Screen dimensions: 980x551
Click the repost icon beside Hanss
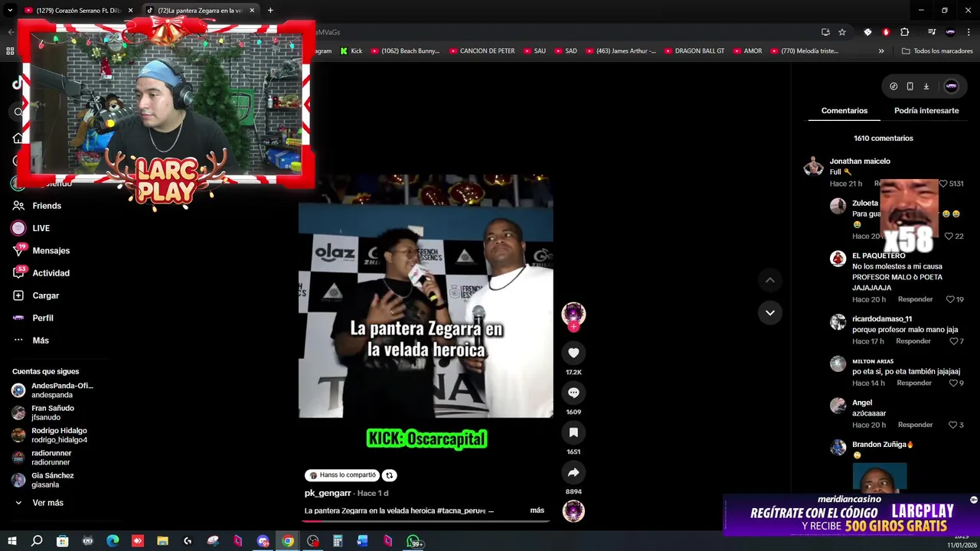point(389,475)
